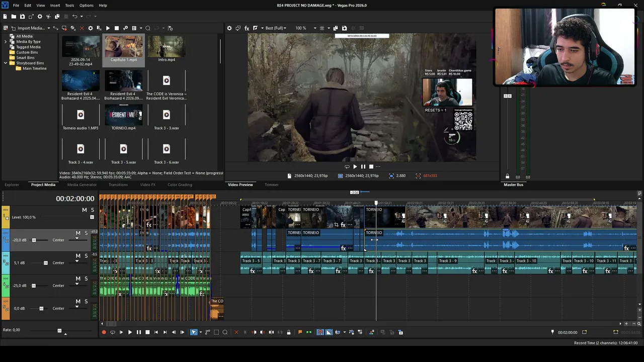Solo the 5,1 dB audio track

(86, 256)
